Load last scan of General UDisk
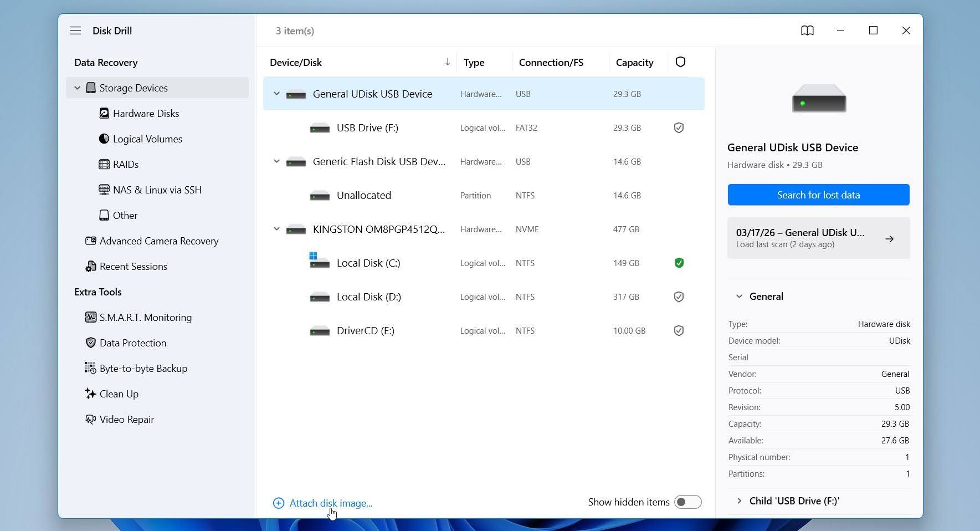 coord(818,238)
